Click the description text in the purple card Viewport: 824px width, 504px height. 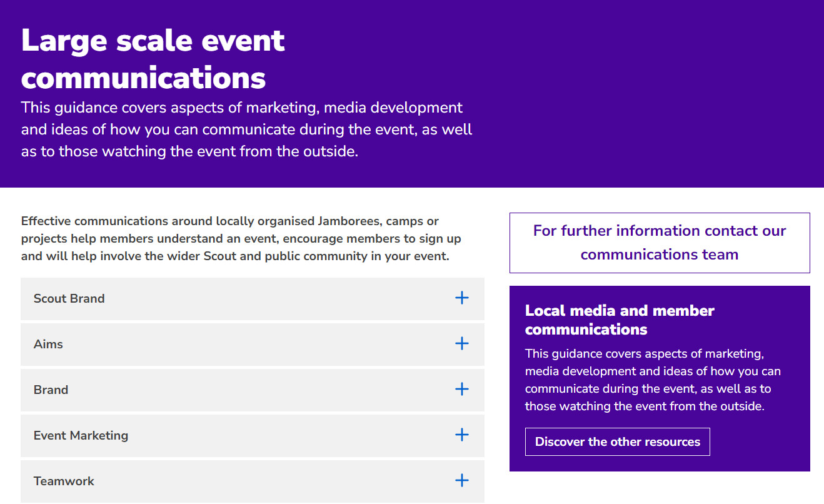point(653,380)
